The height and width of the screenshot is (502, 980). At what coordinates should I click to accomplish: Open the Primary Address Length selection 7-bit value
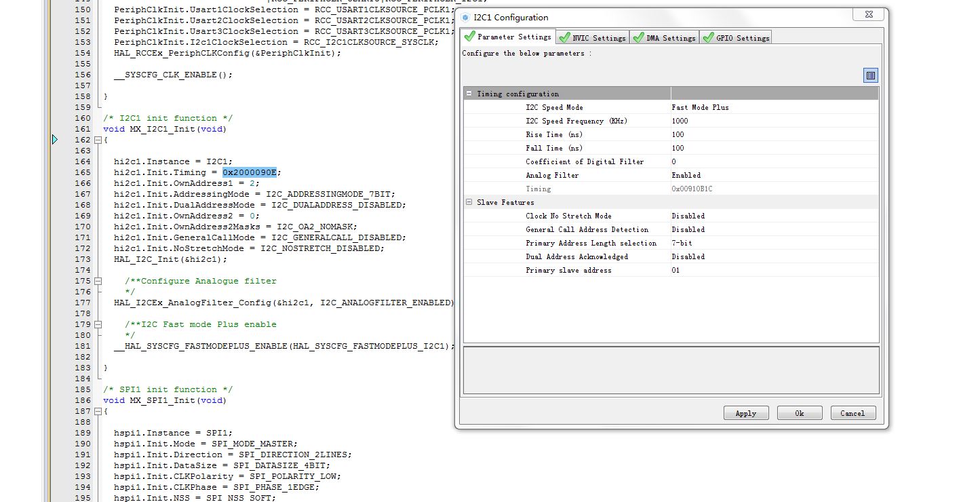pos(775,243)
